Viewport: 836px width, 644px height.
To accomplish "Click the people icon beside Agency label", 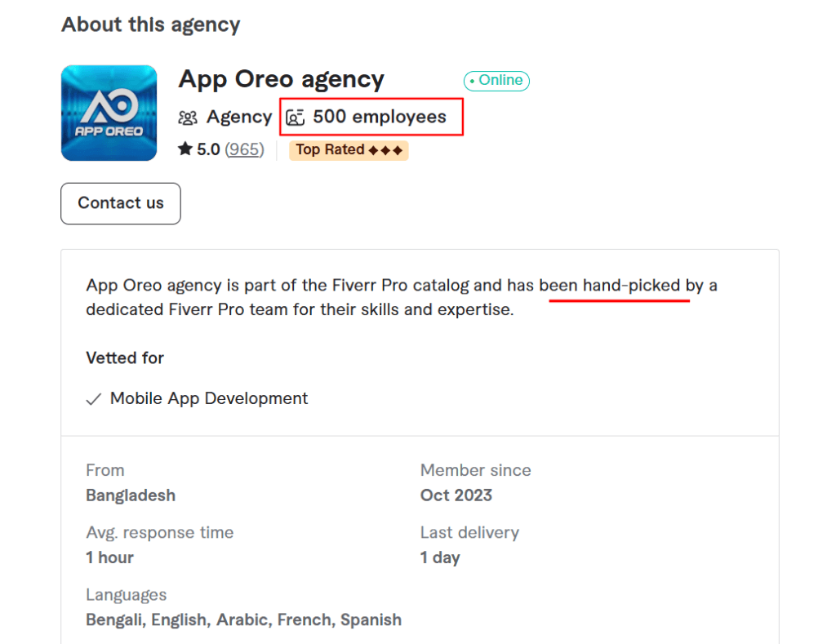I will (188, 118).
